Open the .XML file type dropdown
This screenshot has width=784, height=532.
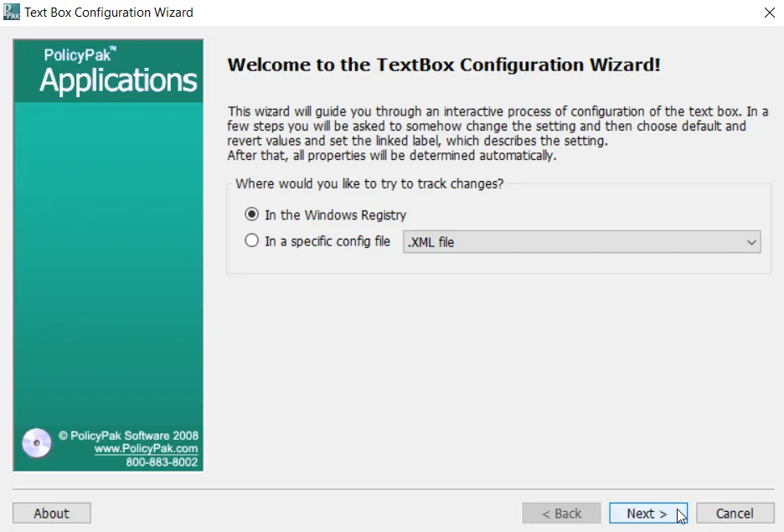pyautogui.click(x=582, y=242)
